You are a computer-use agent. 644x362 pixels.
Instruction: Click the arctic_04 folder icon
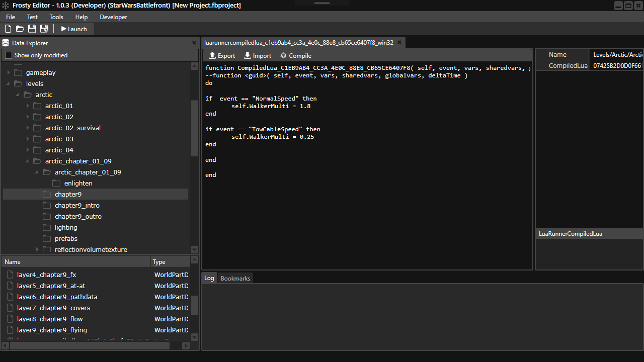[x=37, y=150]
